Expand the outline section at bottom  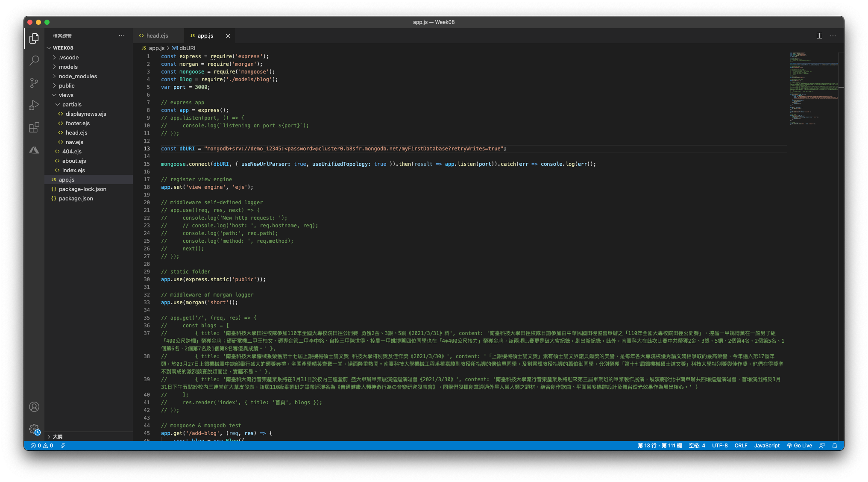[57, 436]
